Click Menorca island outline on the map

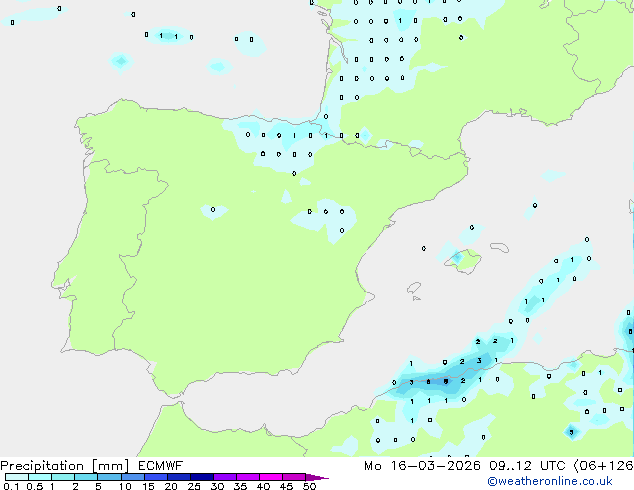click(500, 247)
